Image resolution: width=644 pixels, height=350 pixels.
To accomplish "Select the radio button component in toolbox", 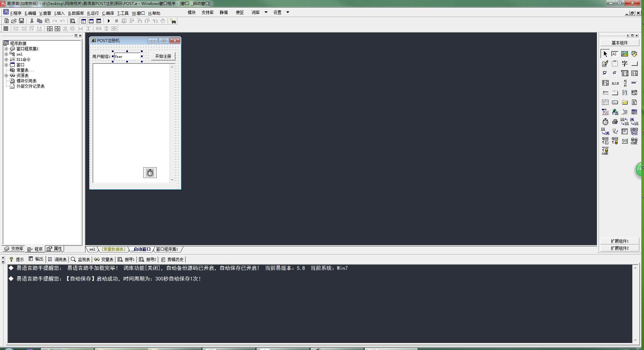I will [615, 73].
